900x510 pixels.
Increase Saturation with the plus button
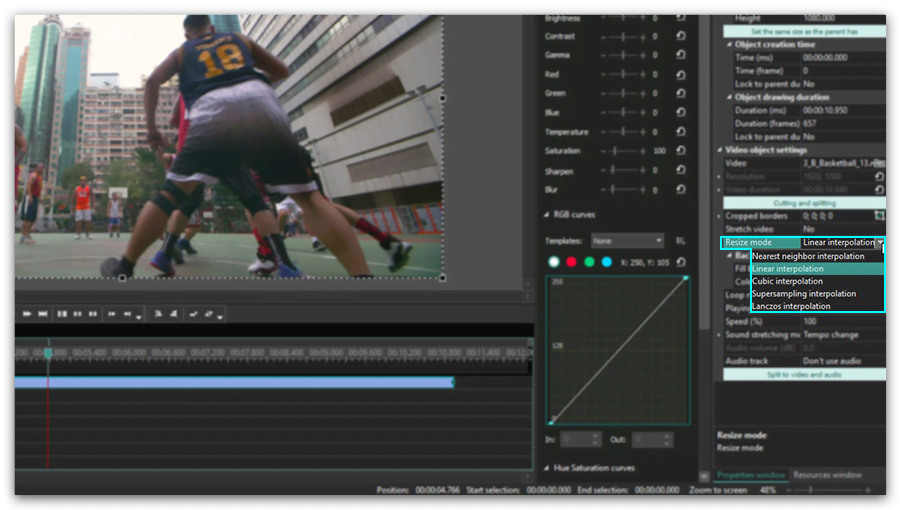click(x=643, y=151)
